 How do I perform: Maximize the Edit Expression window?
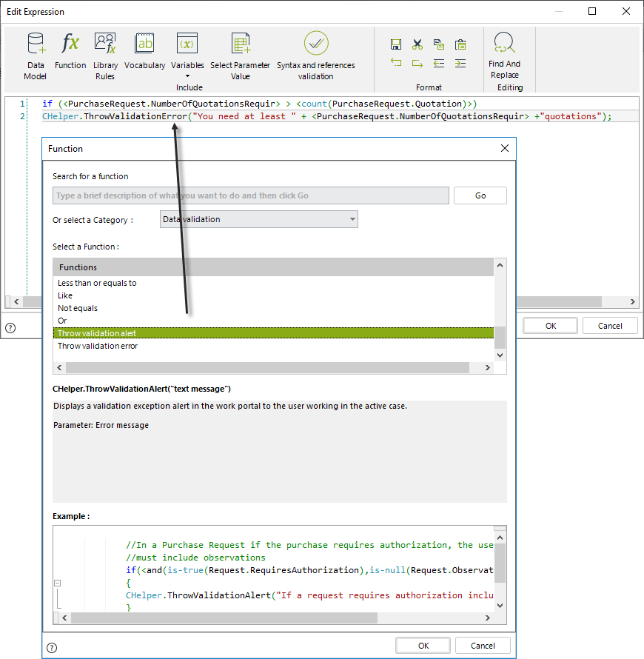click(x=592, y=11)
